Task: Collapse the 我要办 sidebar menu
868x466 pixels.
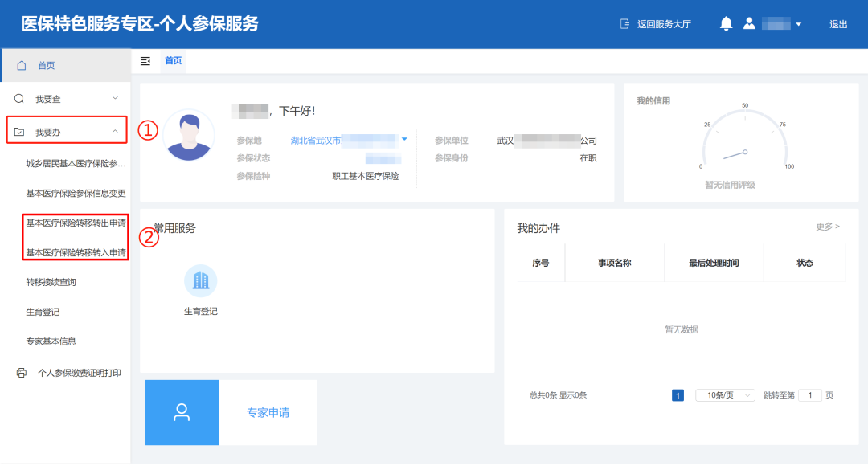Action: [x=115, y=131]
